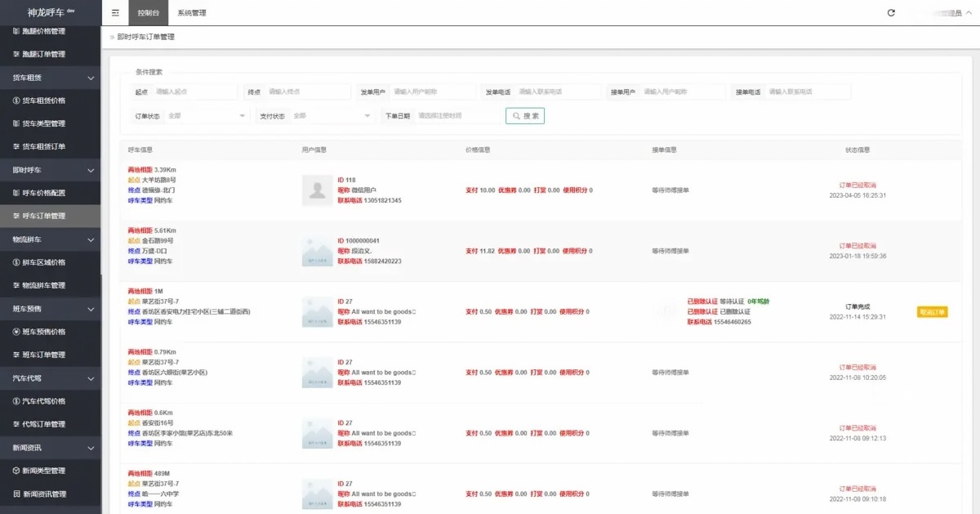Open 货车租赁订单 in the sidebar

(x=43, y=146)
